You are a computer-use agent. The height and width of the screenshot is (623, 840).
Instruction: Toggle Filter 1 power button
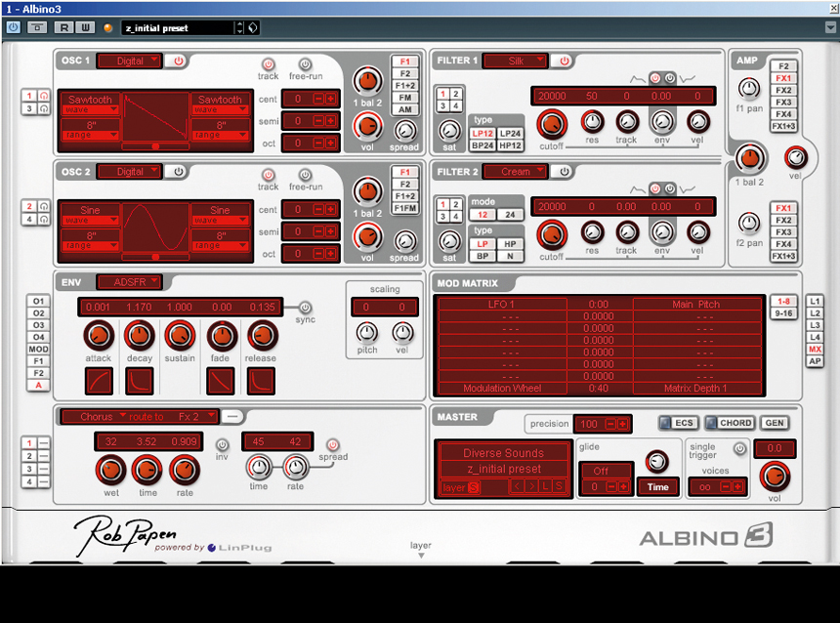click(x=565, y=62)
